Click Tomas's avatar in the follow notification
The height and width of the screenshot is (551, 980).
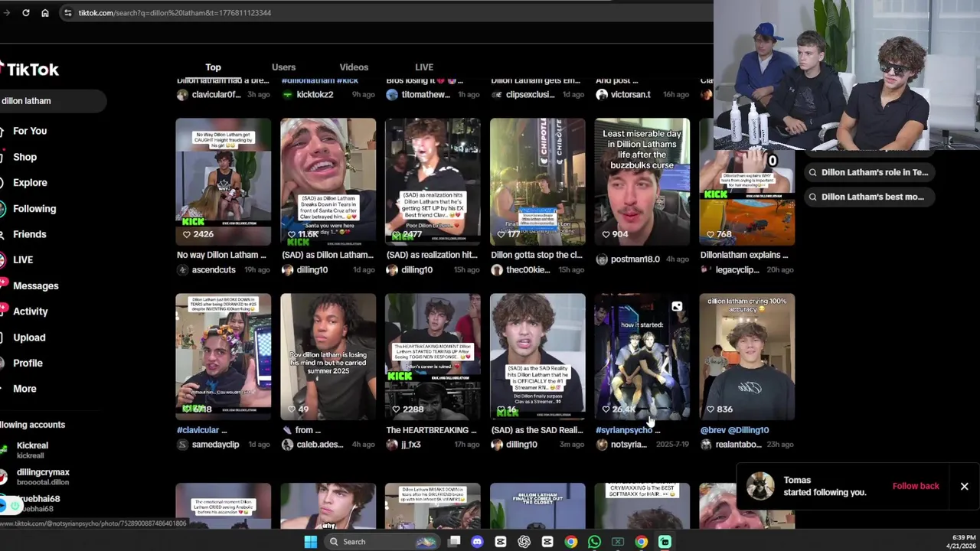tap(760, 486)
